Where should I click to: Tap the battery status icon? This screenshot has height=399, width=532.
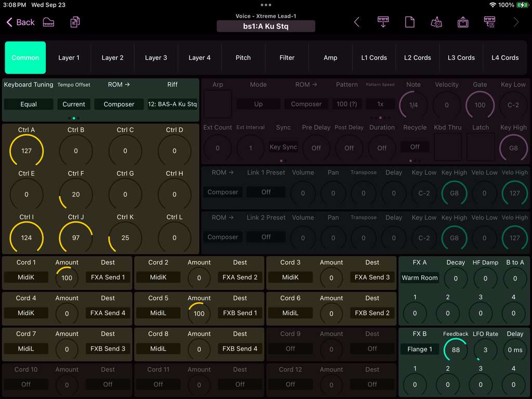pyautogui.click(x=522, y=5)
